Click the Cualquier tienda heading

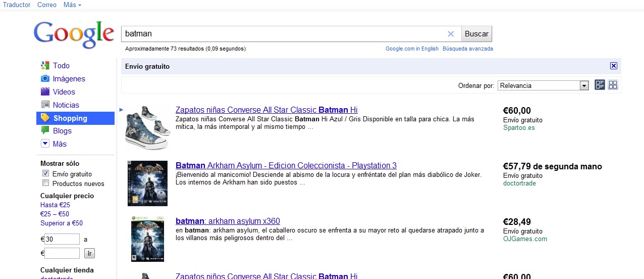[67, 270]
